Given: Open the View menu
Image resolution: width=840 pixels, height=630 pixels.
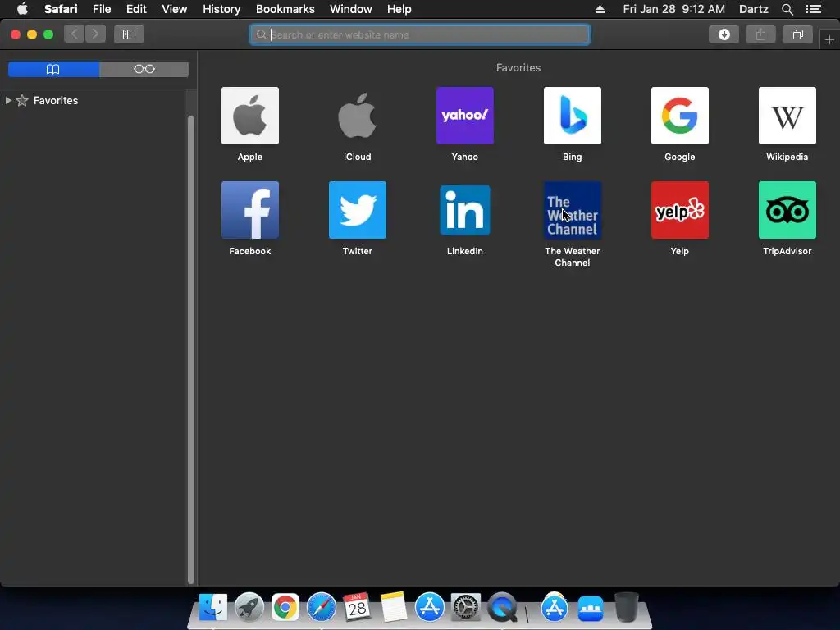Looking at the screenshot, I should (175, 9).
